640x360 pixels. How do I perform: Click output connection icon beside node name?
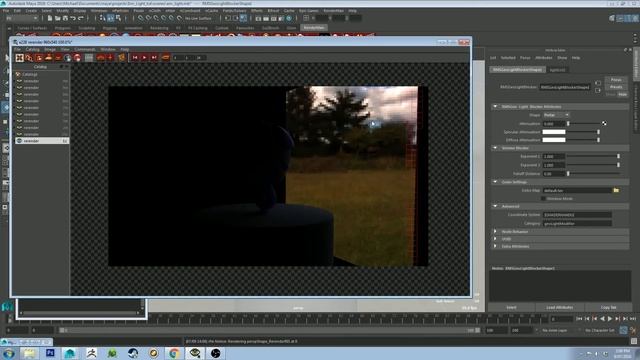point(598,90)
